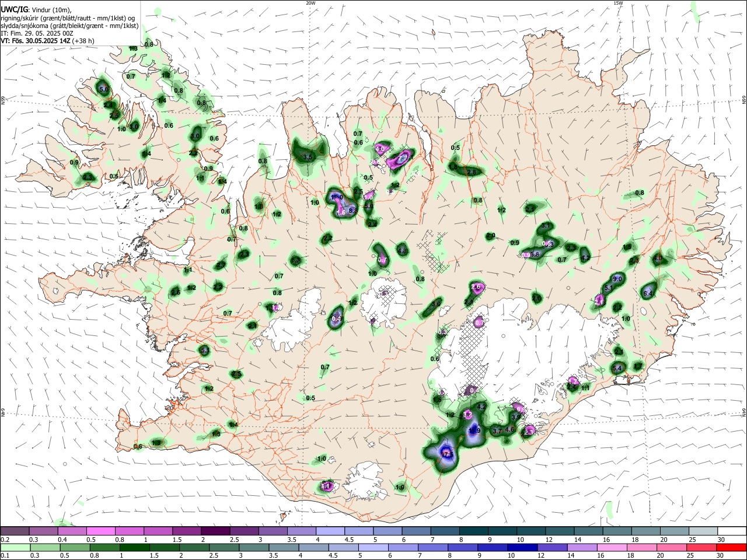Click the "4.6" precipitation value on map
This screenshot has height=560, width=747.
click(509, 429)
